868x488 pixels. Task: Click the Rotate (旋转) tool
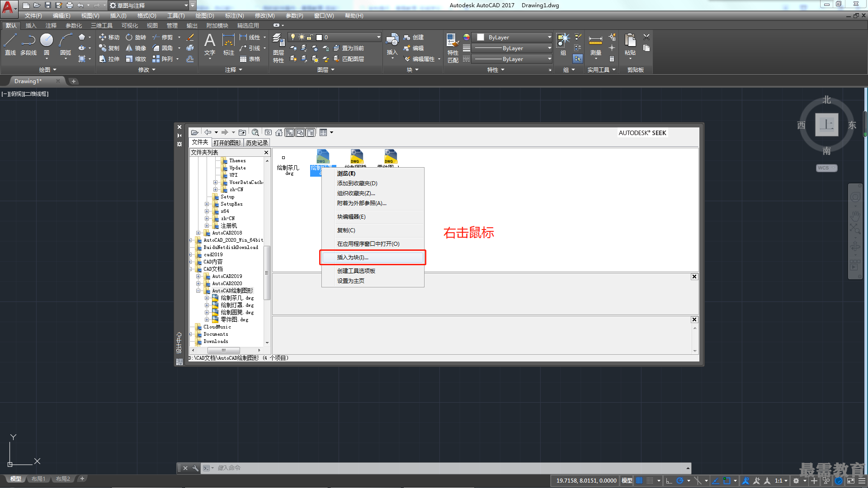(x=136, y=37)
